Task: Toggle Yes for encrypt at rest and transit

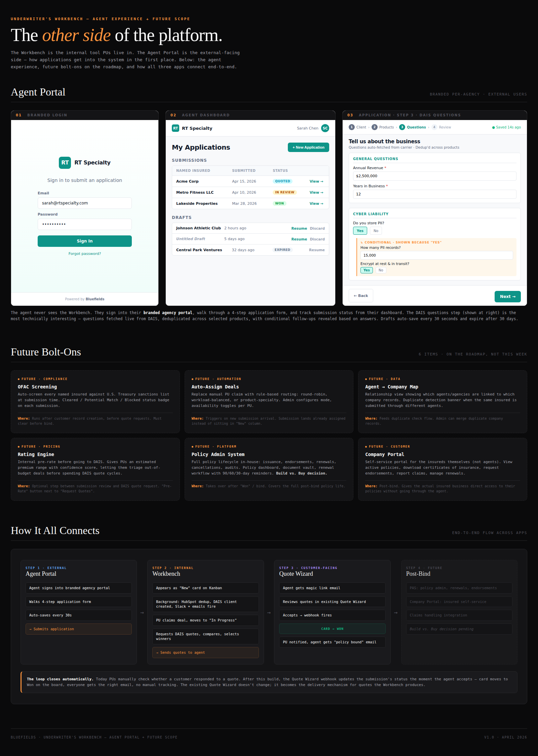Action: pos(367,270)
